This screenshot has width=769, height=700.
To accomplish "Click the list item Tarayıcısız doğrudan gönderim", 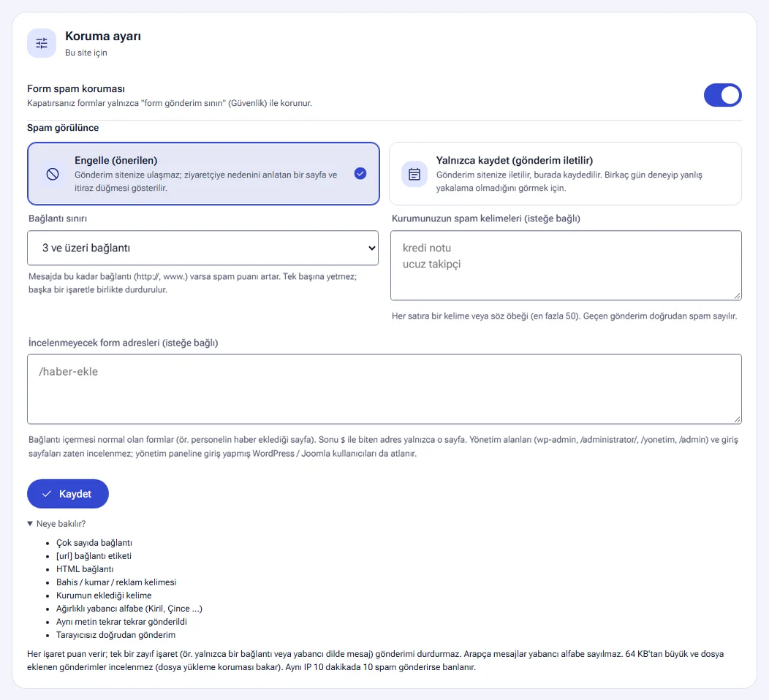I will pos(115,635).
